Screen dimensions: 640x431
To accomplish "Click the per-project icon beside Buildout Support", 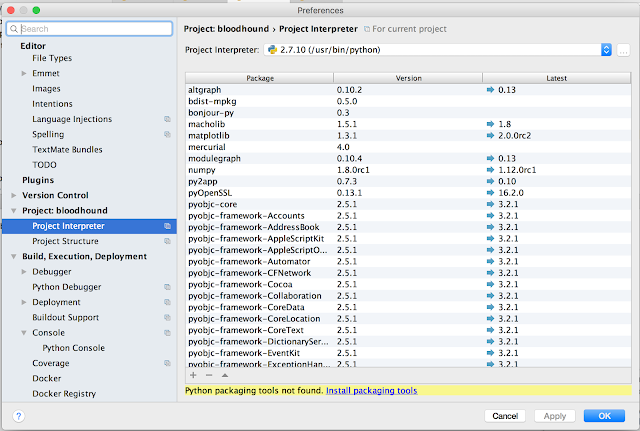I will pos(167,318).
